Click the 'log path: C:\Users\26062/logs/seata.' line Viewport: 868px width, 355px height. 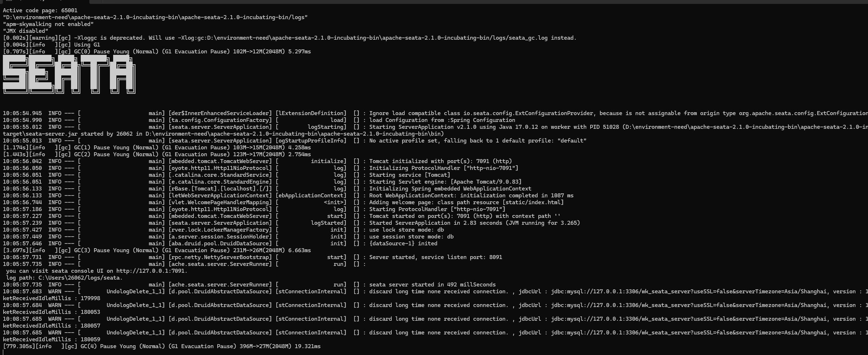pyautogui.click(x=64, y=278)
